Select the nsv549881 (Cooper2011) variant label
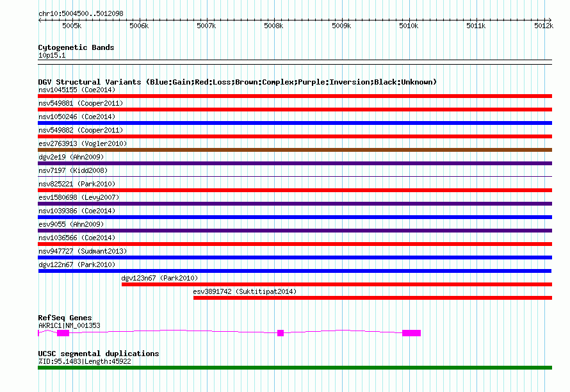Image resolution: width=570 pixels, height=392 pixels. (81, 103)
